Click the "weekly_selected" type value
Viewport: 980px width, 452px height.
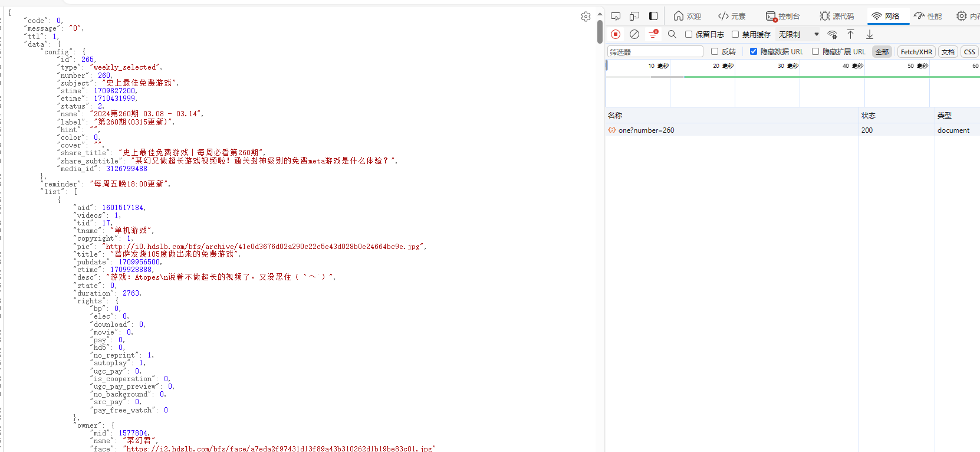click(124, 67)
